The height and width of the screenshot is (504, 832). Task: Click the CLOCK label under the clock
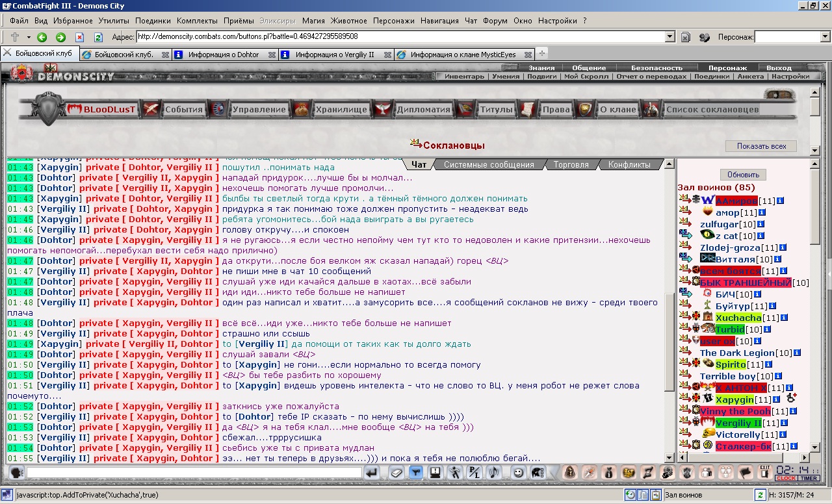[786, 478]
